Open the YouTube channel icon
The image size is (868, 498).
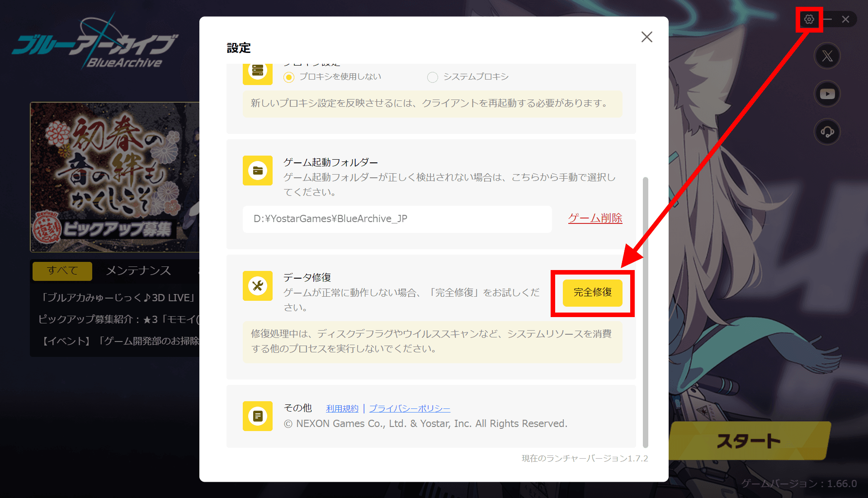[x=827, y=94]
